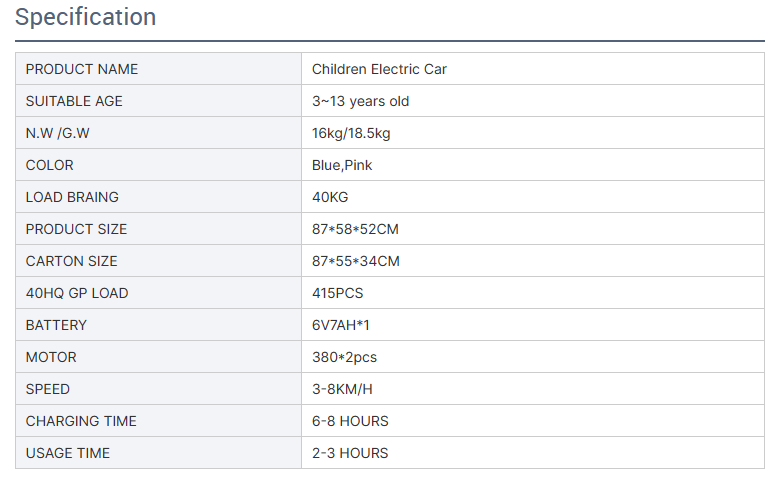The width and height of the screenshot is (782, 487).
Task: Select the LOAD BRAING label cell
Action: pos(72,197)
